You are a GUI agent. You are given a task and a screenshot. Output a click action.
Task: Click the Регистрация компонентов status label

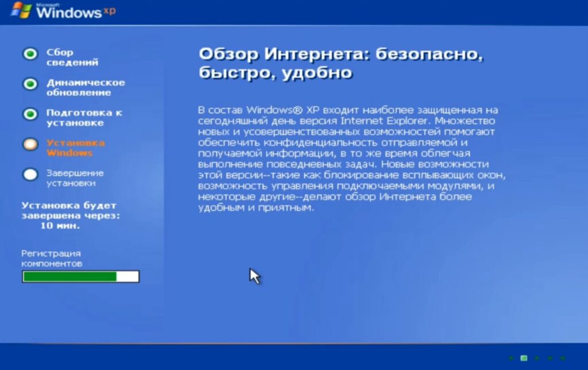52,258
